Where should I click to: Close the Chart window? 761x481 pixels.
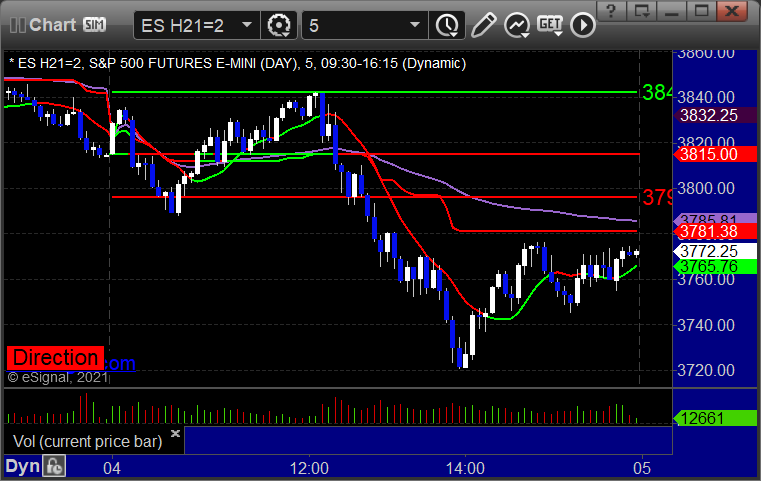pyautogui.click(x=732, y=10)
